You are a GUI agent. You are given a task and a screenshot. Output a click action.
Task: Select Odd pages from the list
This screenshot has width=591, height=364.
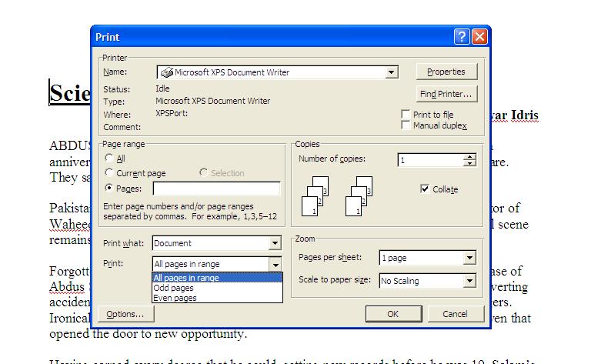coord(174,288)
